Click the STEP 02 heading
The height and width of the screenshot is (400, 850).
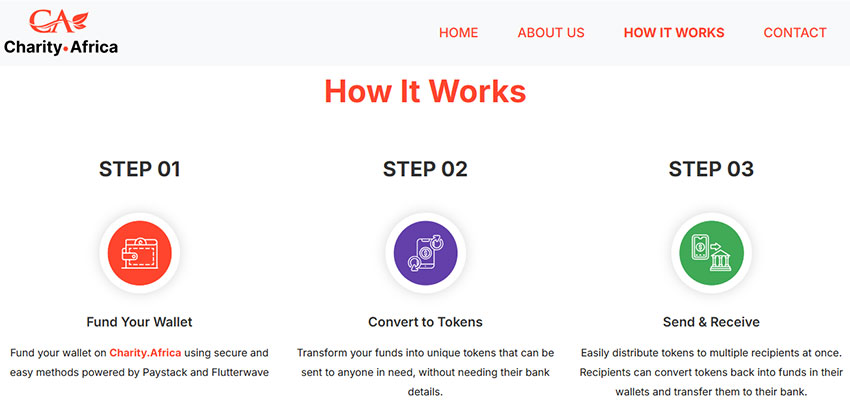(x=425, y=169)
